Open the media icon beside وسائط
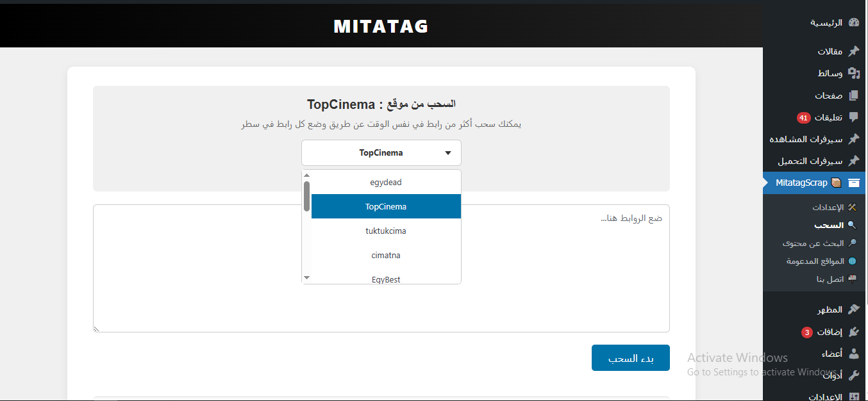Screen dimensions: 868x401 pyautogui.click(x=853, y=73)
